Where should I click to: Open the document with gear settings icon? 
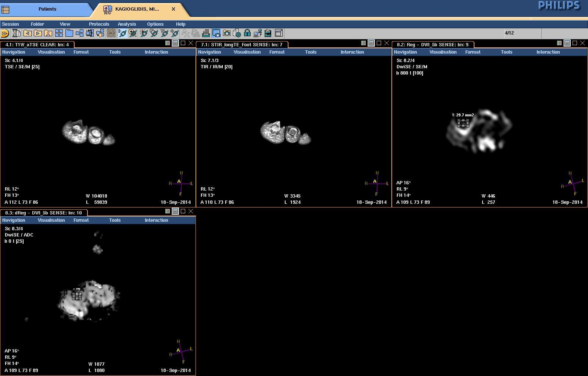coord(237,33)
